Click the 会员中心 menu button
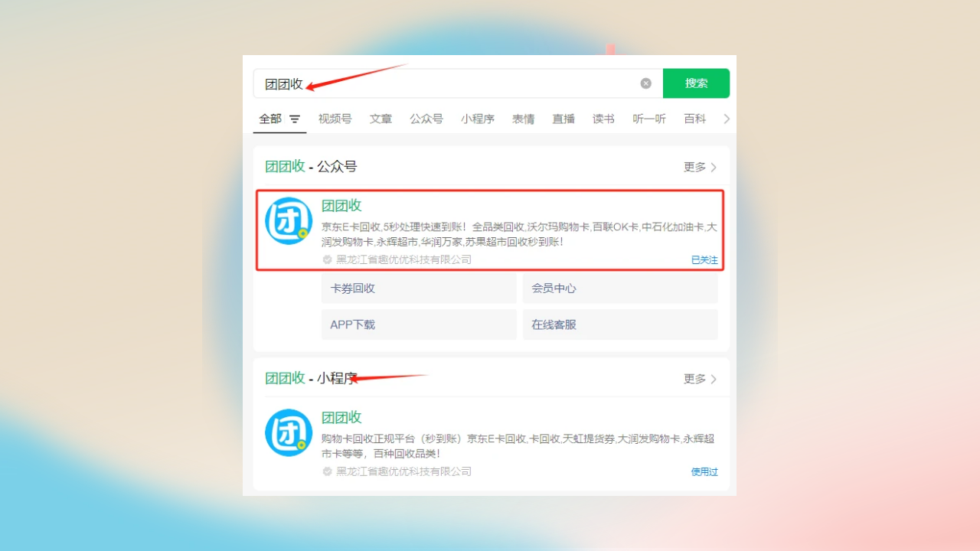The width and height of the screenshot is (980, 551). coord(620,289)
